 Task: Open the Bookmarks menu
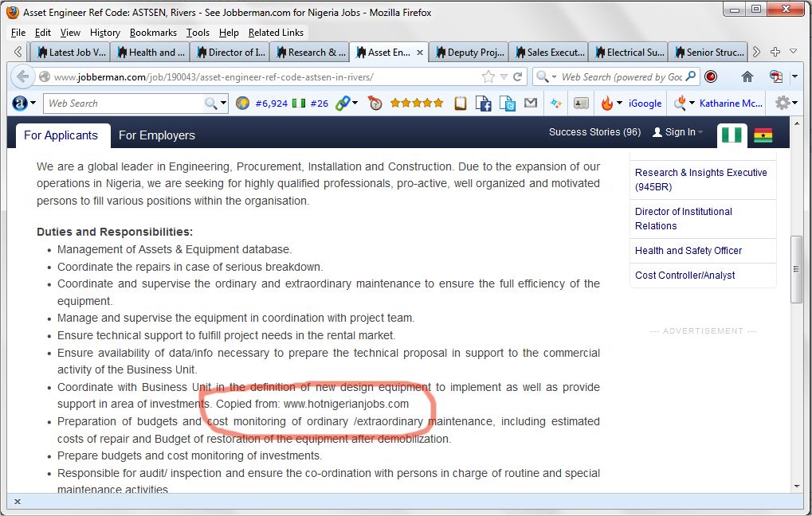pos(153,32)
